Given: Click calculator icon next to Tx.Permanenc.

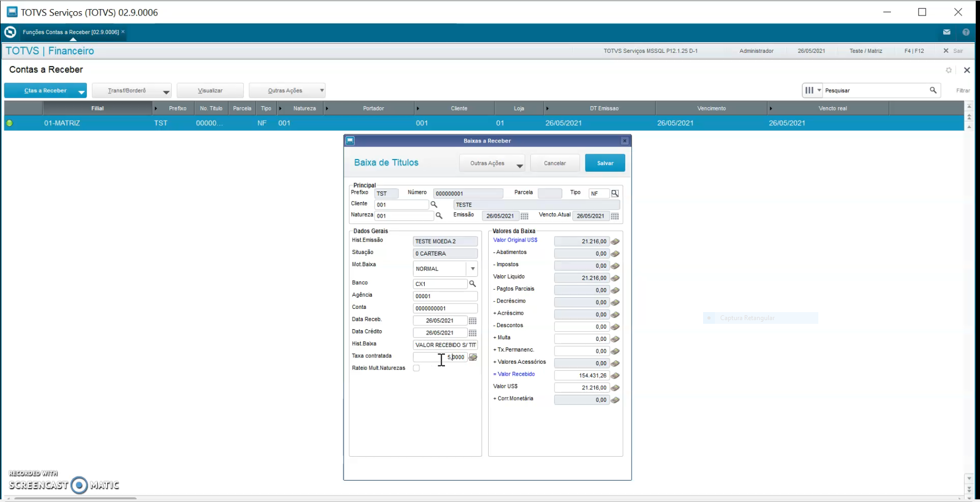Looking at the screenshot, I should coord(615,352).
